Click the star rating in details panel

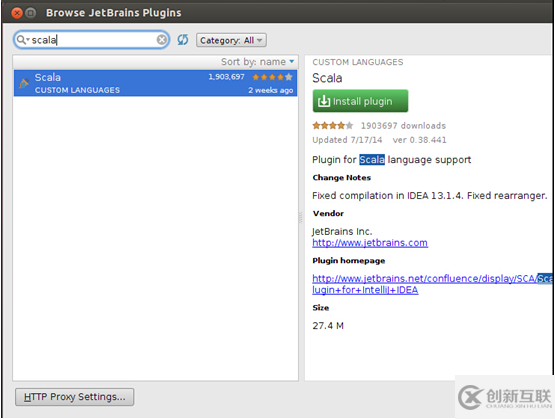point(333,125)
